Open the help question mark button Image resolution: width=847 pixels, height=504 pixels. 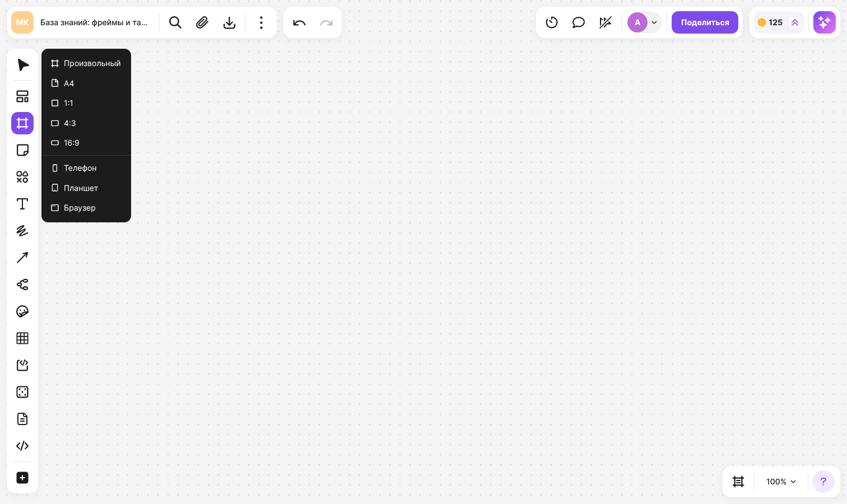point(823,482)
